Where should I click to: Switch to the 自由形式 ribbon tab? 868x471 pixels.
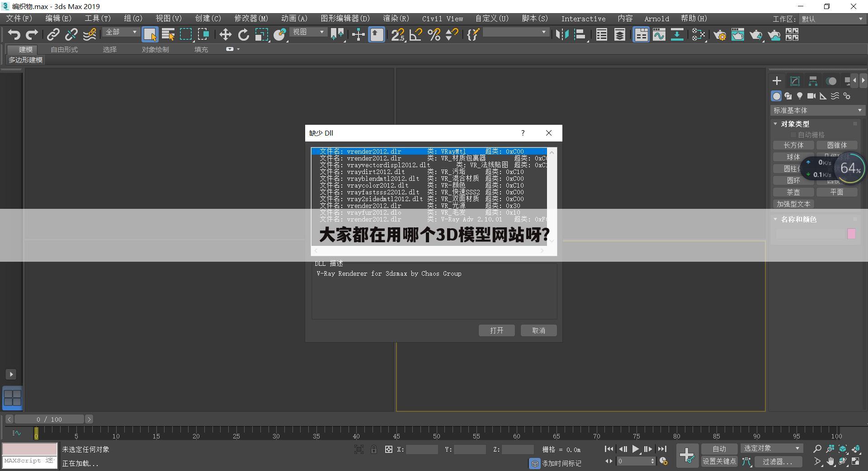pos(63,50)
